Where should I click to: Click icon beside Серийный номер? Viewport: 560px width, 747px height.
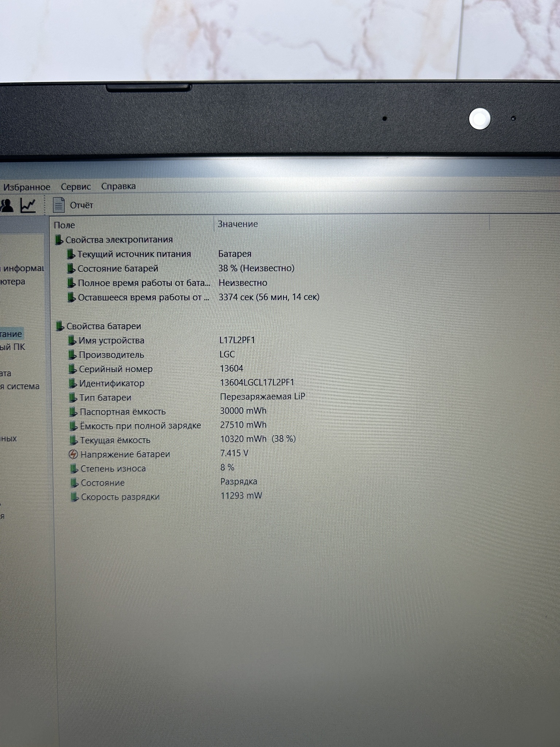tap(73, 369)
